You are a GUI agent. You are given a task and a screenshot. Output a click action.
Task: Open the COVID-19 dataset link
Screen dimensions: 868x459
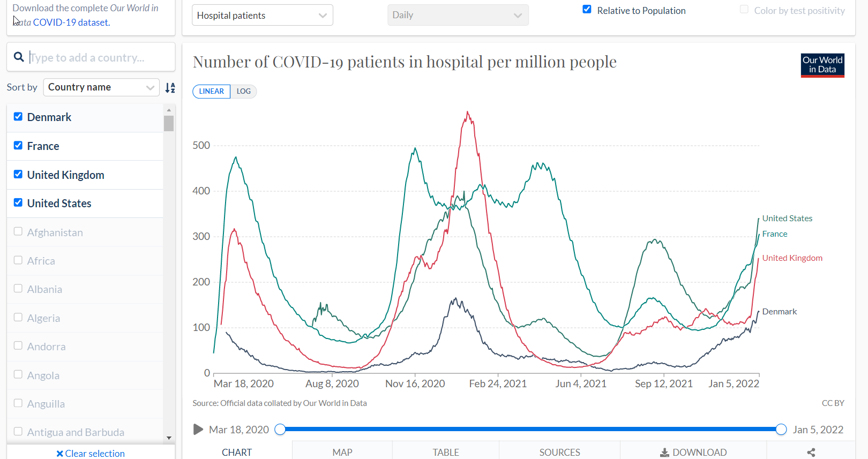(x=71, y=22)
